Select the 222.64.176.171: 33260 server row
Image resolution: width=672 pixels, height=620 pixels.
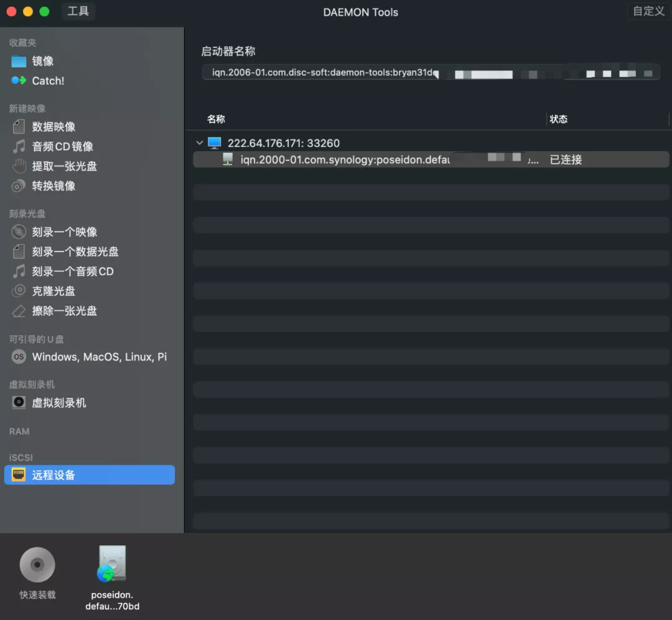[431, 143]
